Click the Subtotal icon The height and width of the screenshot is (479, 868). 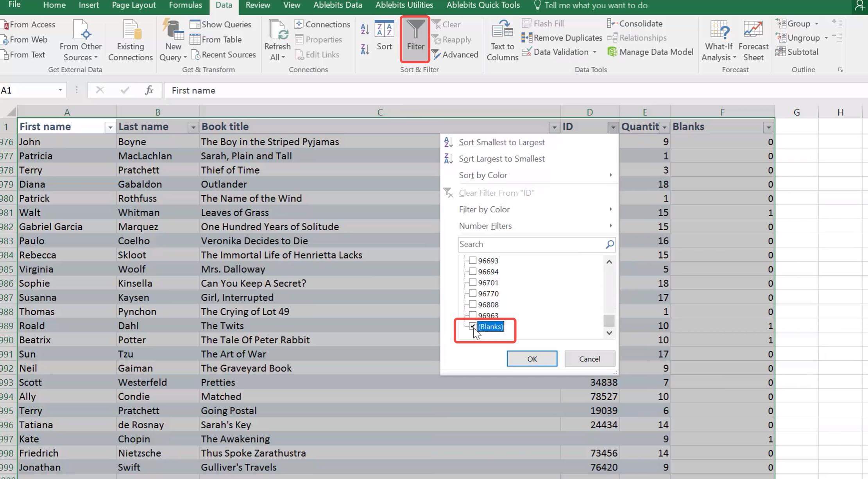(x=781, y=52)
